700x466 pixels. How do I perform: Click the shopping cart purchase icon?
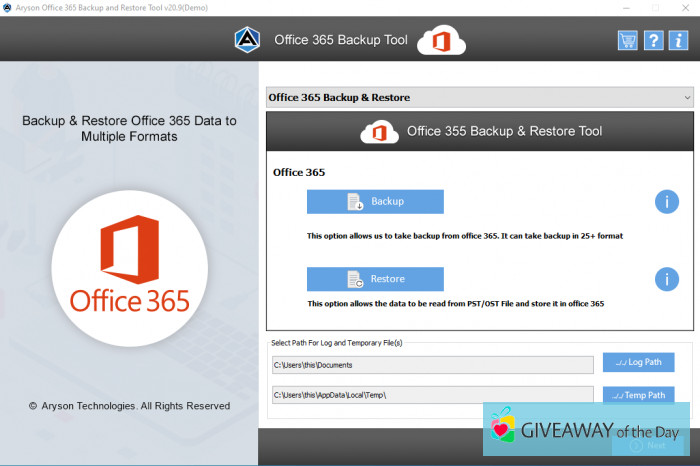tap(627, 40)
